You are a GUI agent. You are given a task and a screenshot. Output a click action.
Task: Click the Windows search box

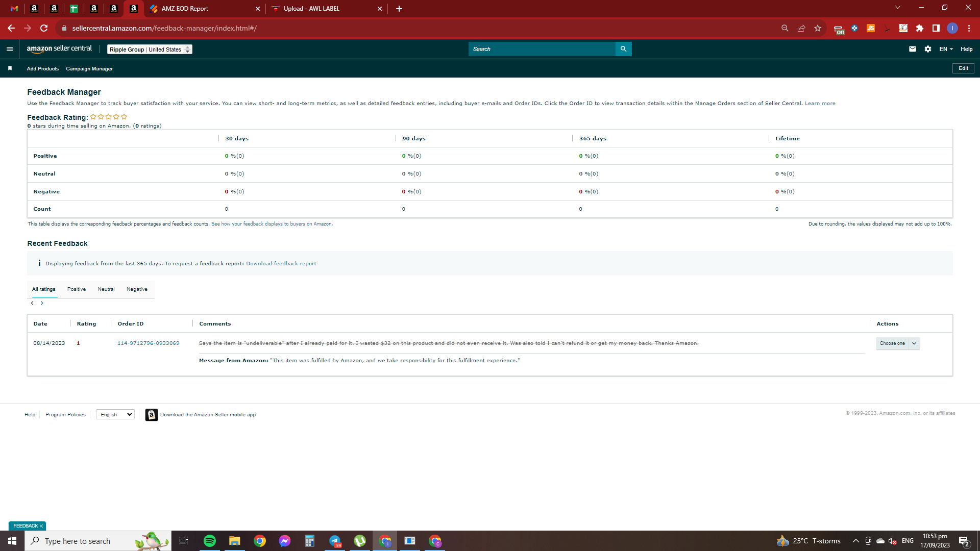[x=98, y=541]
